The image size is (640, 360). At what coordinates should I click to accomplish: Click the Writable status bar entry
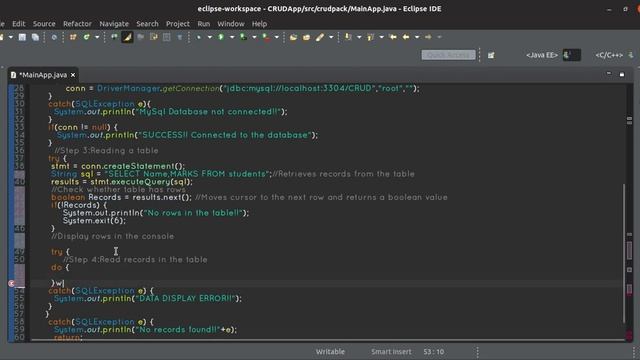click(330, 351)
